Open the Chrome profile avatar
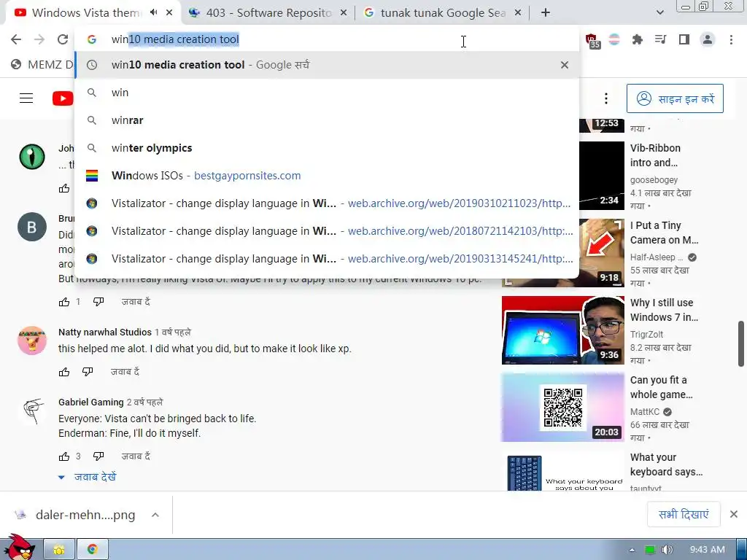This screenshot has width=747, height=560. click(x=708, y=39)
